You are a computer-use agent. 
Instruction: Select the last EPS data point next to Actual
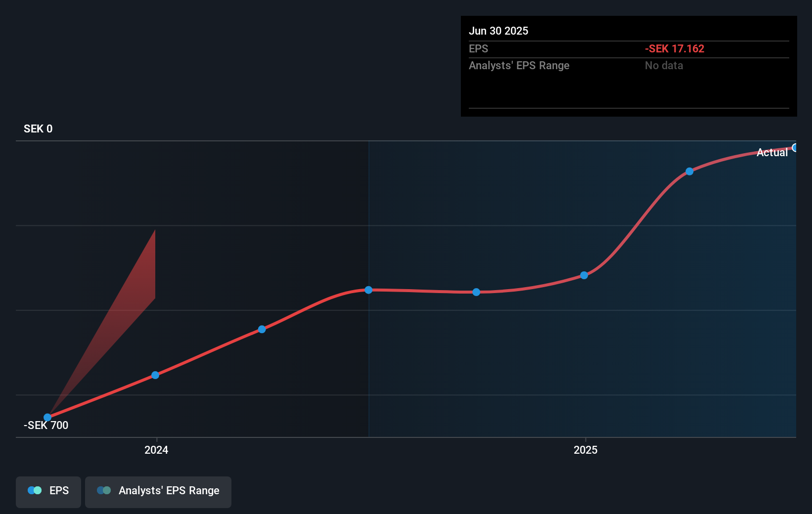[795, 148]
